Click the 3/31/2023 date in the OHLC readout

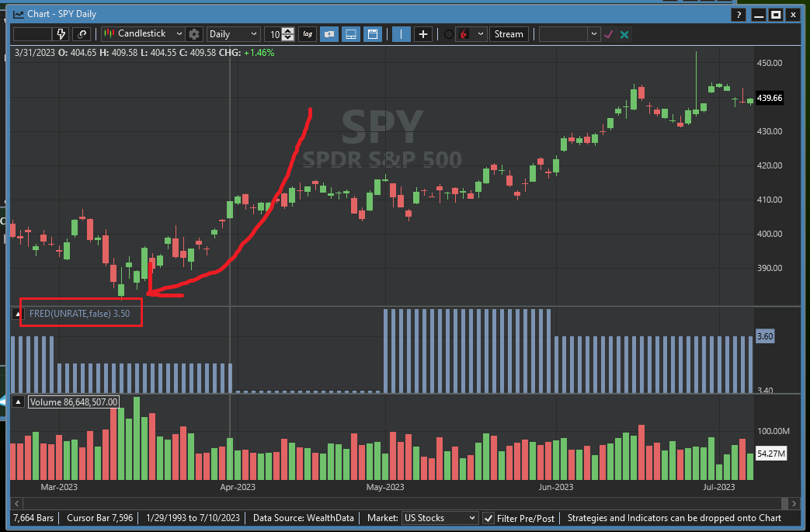pos(35,53)
